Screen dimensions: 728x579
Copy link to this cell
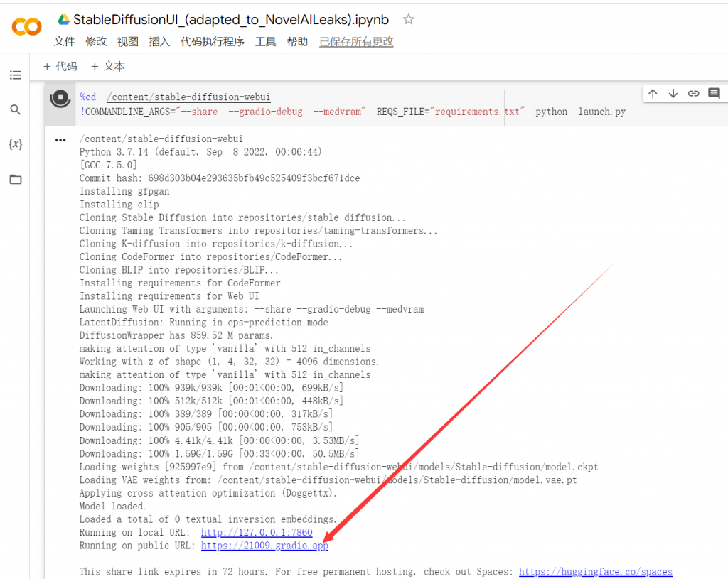point(693,94)
